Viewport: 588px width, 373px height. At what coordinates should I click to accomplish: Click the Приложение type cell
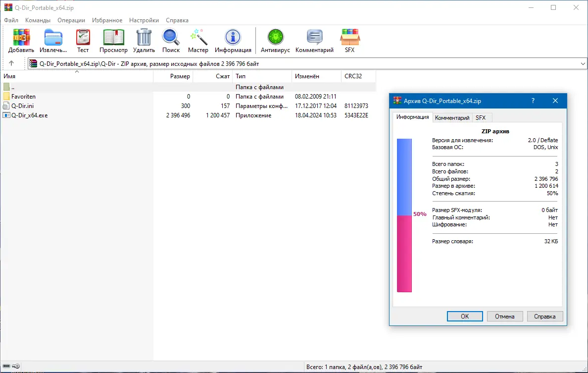(253, 115)
